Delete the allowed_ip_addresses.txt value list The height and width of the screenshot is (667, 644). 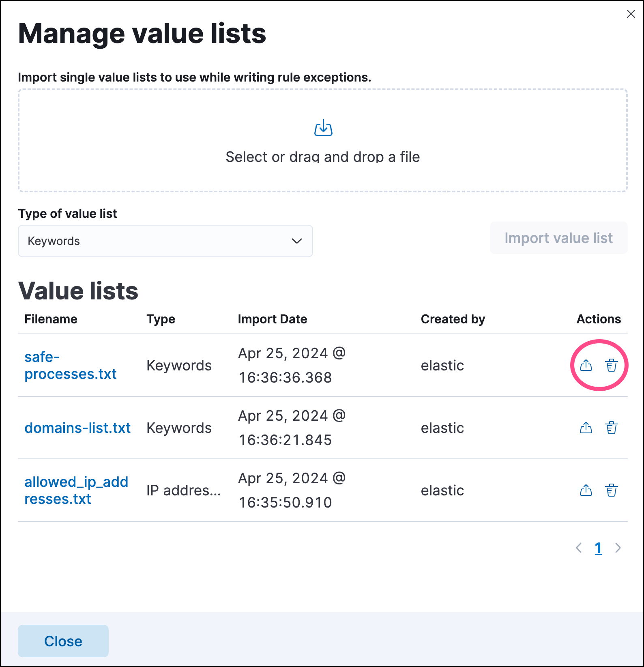pyautogui.click(x=612, y=491)
